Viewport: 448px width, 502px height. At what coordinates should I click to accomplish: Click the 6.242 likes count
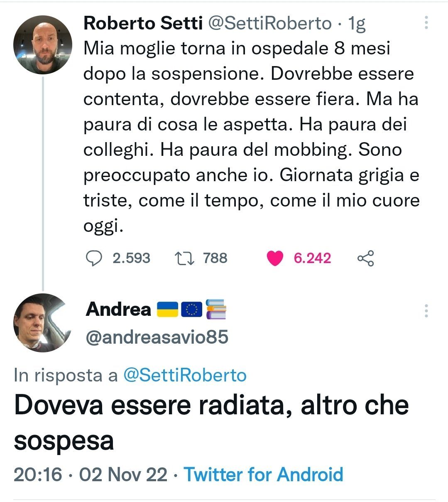click(312, 258)
